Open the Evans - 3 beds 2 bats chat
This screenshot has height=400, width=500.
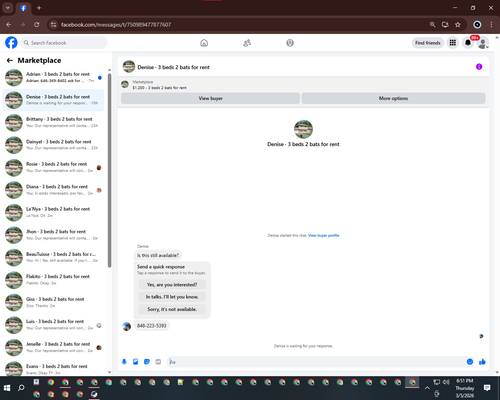[x=53, y=368]
